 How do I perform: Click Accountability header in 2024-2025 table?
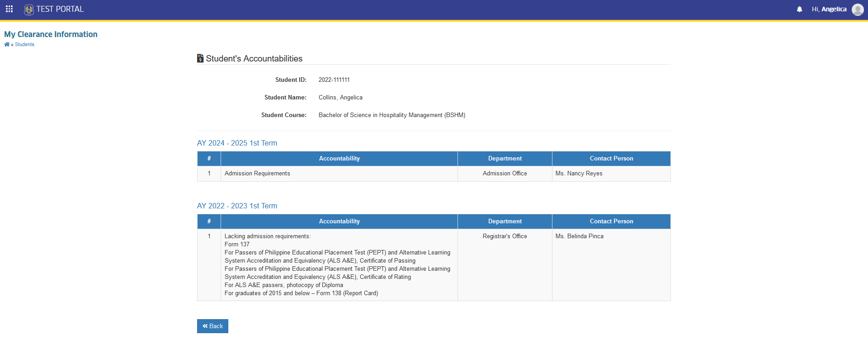(339, 159)
